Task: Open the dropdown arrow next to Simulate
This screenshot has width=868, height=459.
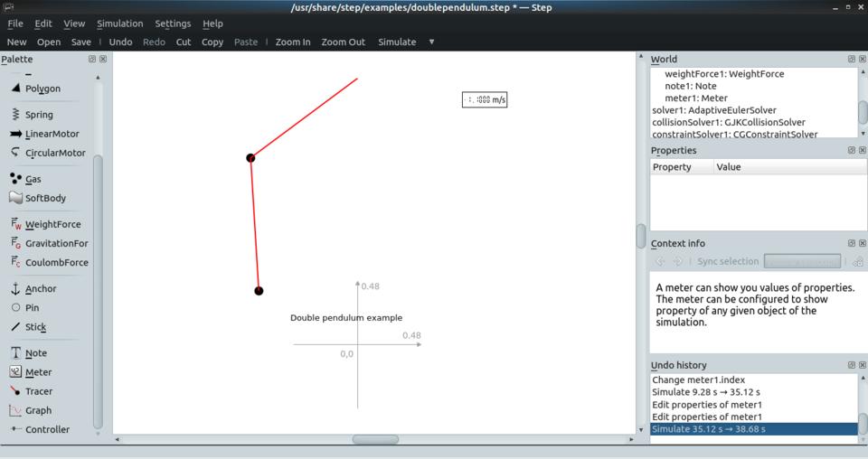Action: [x=431, y=42]
